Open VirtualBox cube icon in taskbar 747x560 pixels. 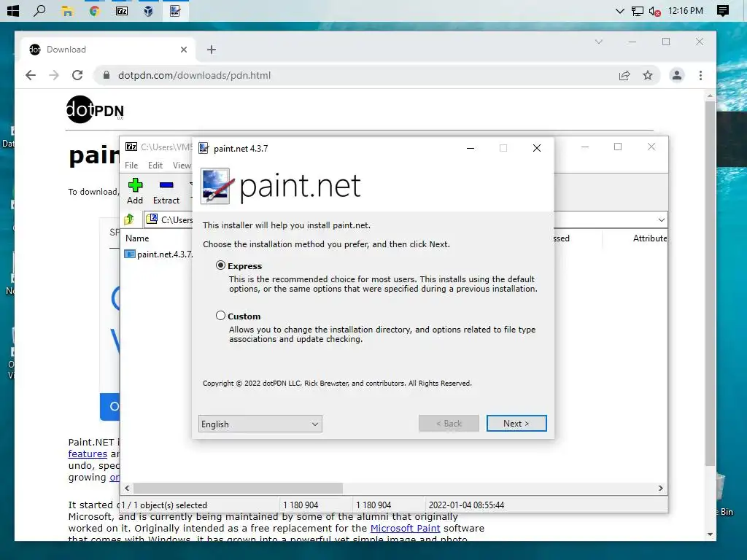pos(149,10)
